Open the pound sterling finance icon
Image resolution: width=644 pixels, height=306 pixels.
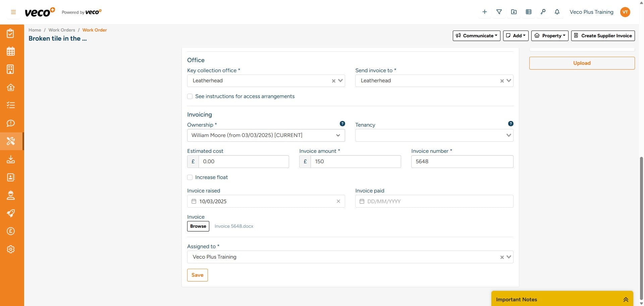click(11, 231)
